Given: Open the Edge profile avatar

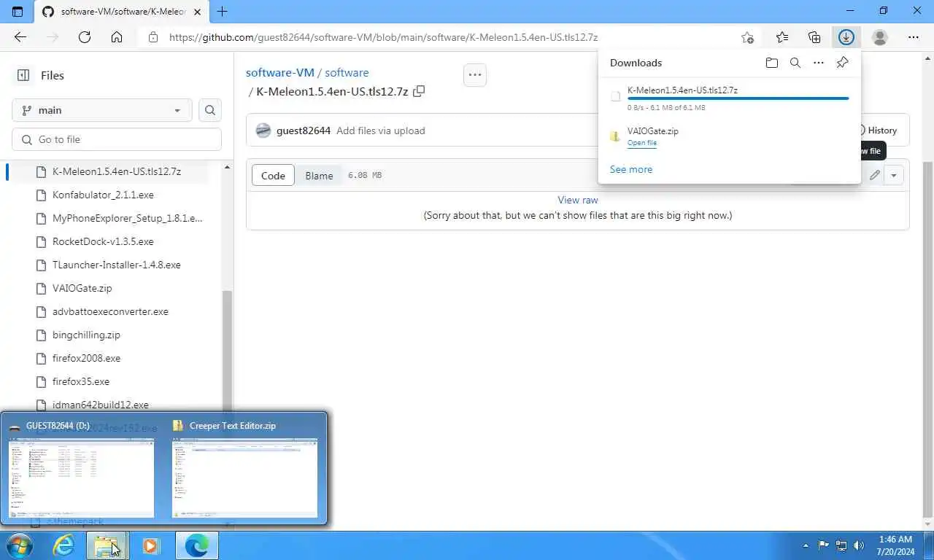Looking at the screenshot, I should coord(880,37).
